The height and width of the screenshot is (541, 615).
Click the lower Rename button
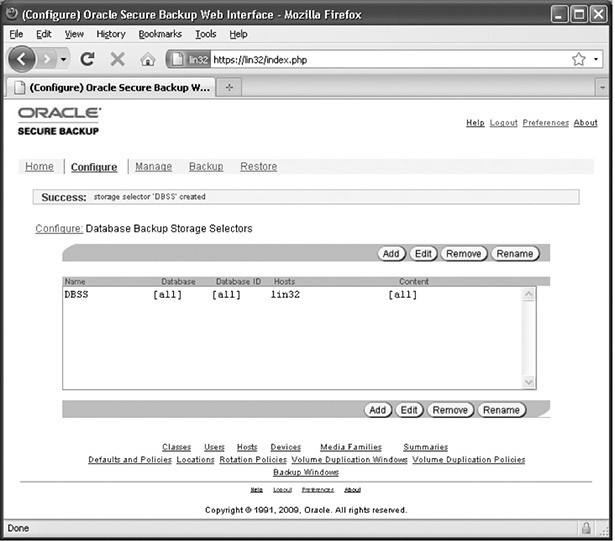[501, 410]
